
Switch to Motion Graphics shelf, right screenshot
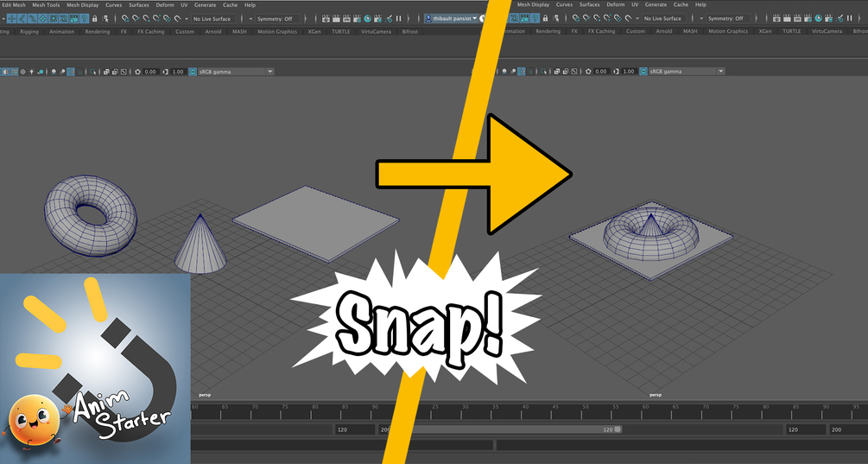click(728, 31)
